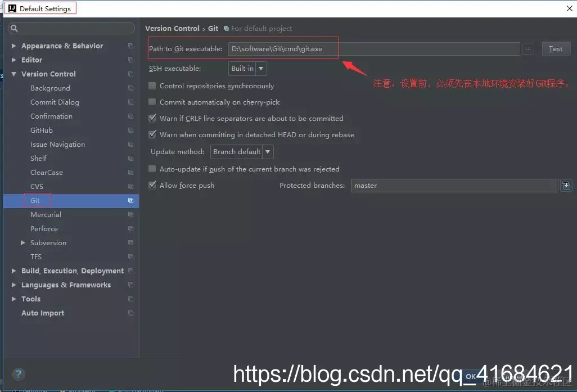Select Shelf settings page
This screenshot has height=392, width=577.
38,158
